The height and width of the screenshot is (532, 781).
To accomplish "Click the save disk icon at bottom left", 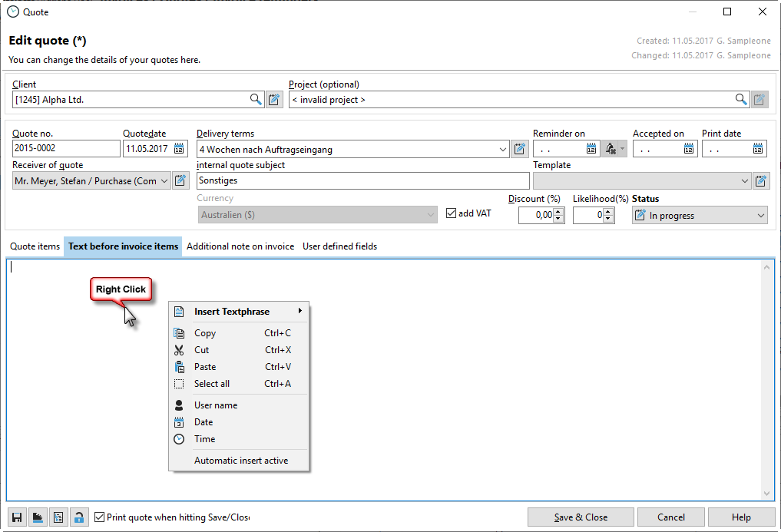I will click(16, 517).
